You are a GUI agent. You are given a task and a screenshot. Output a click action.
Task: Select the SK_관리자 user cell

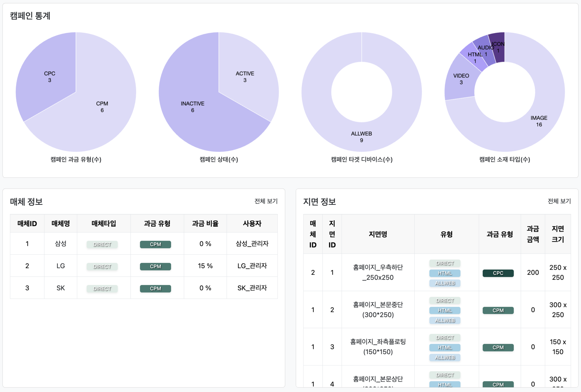pos(252,288)
